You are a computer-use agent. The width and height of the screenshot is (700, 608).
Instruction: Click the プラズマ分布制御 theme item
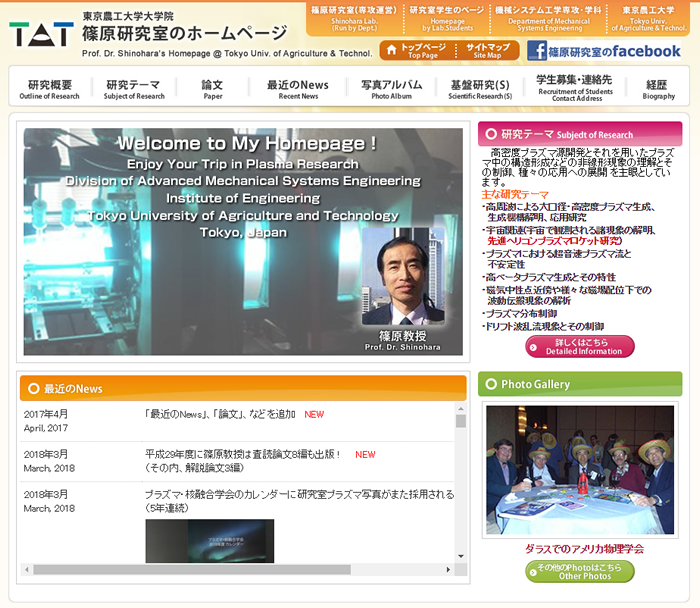(x=521, y=313)
